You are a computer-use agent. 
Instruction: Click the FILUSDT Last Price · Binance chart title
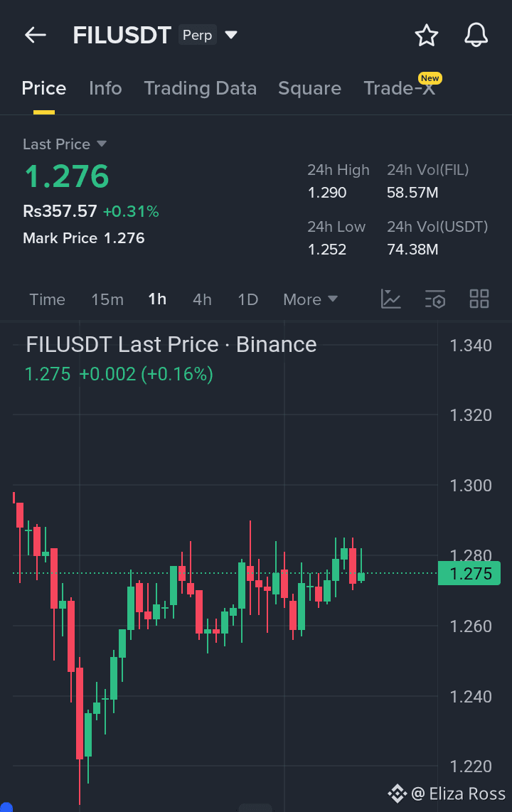tap(171, 344)
